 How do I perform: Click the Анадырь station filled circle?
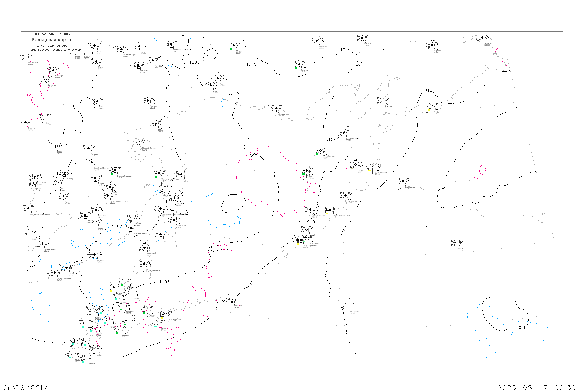[x=482, y=38]
